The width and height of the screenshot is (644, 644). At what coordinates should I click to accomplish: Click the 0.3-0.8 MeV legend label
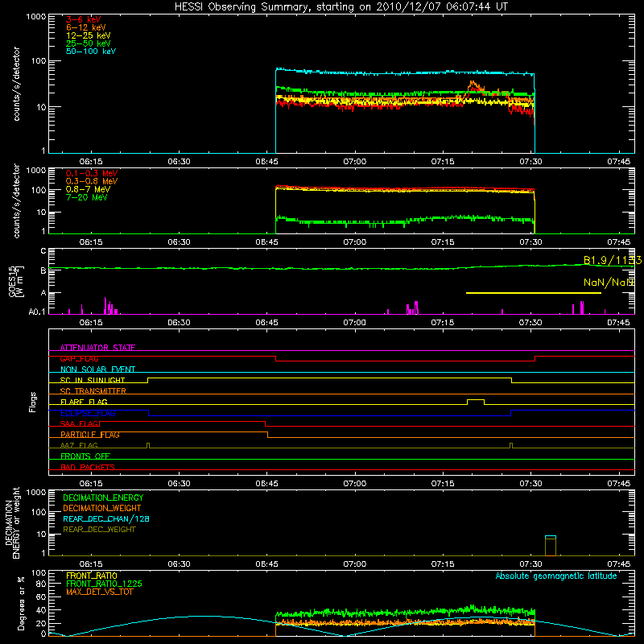(92, 181)
